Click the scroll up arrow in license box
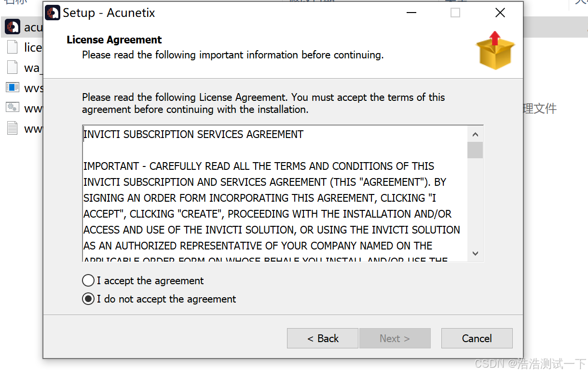 tap(475, 134)
